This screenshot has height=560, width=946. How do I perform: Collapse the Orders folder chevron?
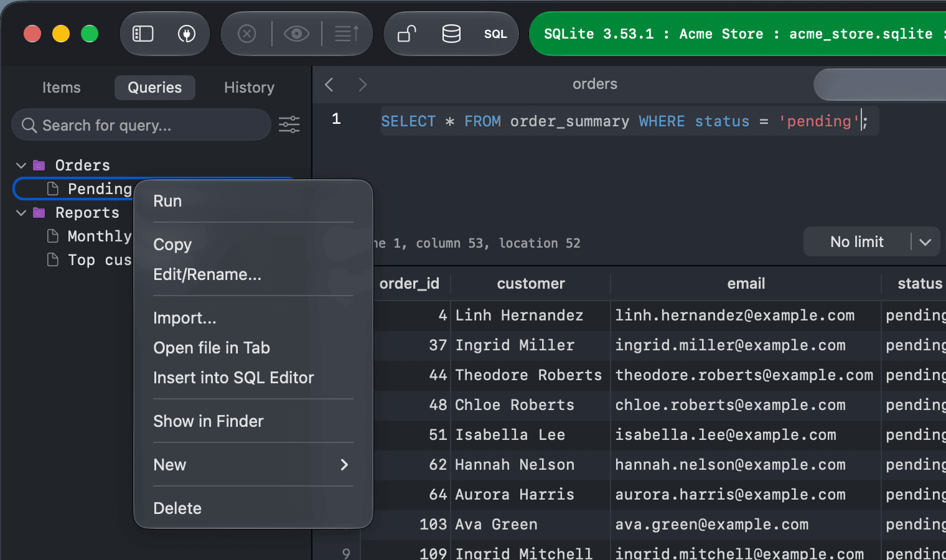(x=21, y=165)
